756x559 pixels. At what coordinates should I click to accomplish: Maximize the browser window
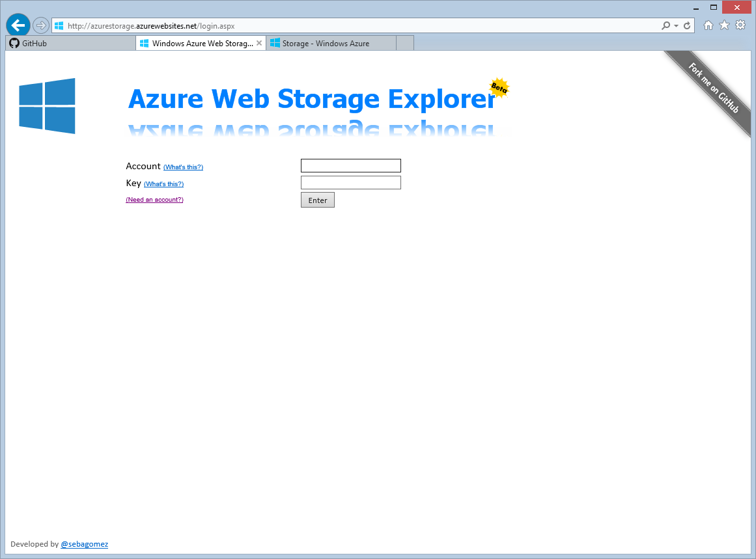(714, 7)
